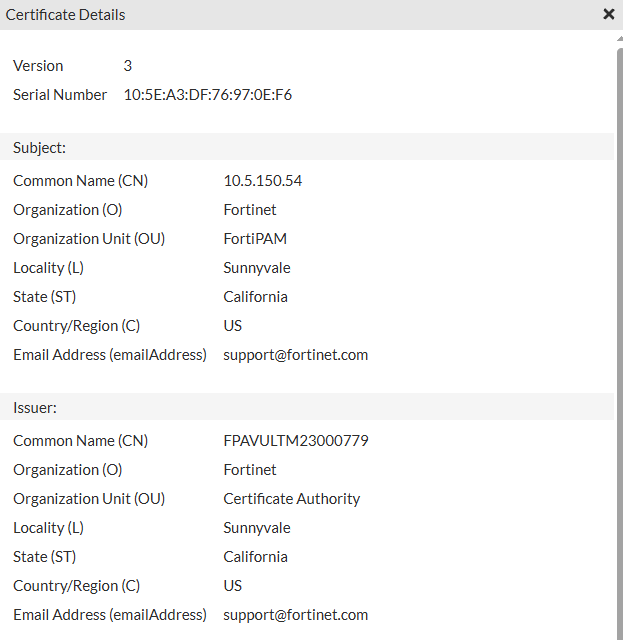Click the issuer email support@fortinet.com
The image size is (623, 640).
click(x=296, y=615)
